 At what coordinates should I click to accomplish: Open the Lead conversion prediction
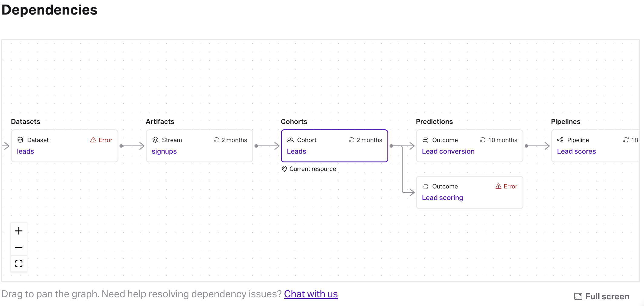pyautogui.click(x=448, y=151)
